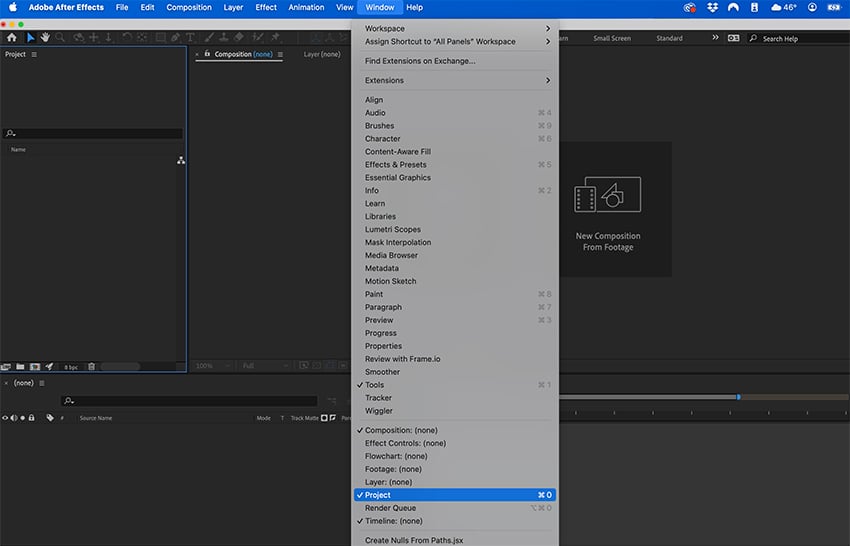The height and width of the screenshot is (546, 850).
Task: Click the Interpret Footage icon in Project panel
Action: point(6,367)
